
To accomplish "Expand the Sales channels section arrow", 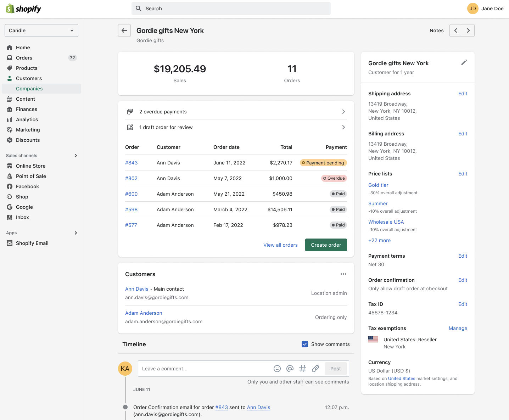I will click(x=75, y=156).
